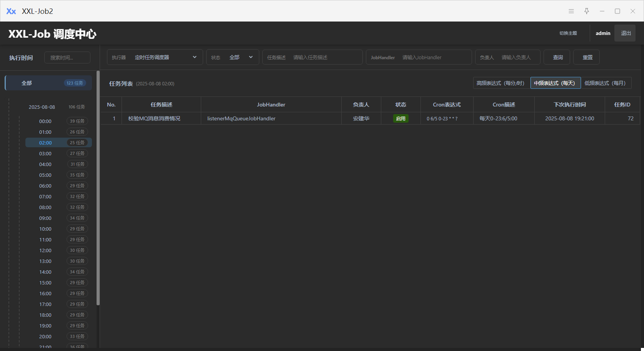Select the 01:00 time slot
The image size is (644, 351).
click(x=58, y=132)
